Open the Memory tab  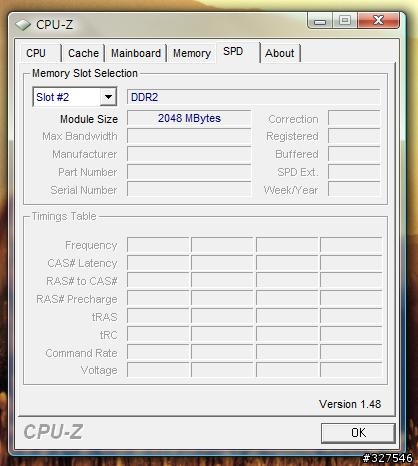[192, 53]
